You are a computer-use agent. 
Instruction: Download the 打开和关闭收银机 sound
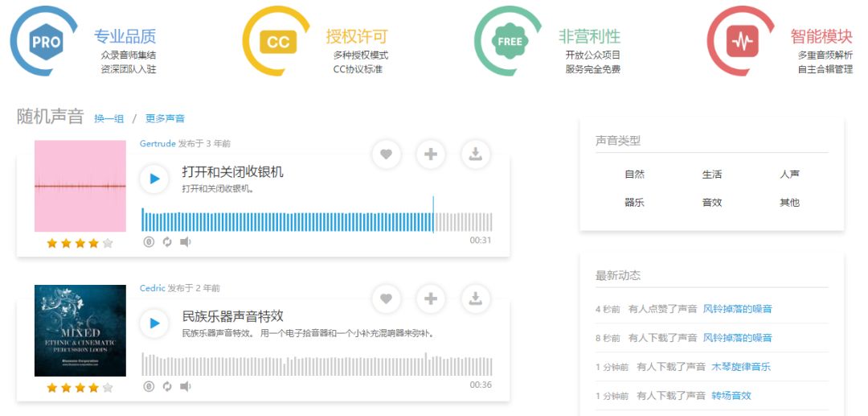pyautogui.click(x=476, y=154)
